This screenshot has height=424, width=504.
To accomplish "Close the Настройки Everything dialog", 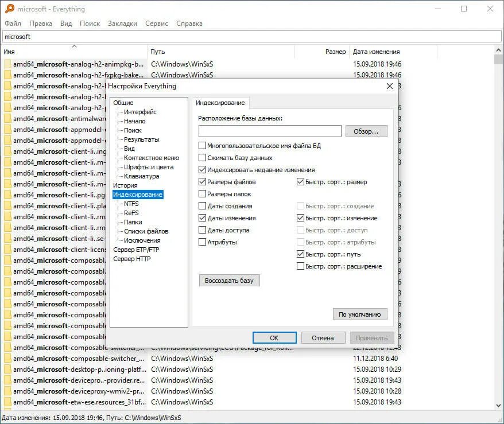I will click(x=390, y=86).
